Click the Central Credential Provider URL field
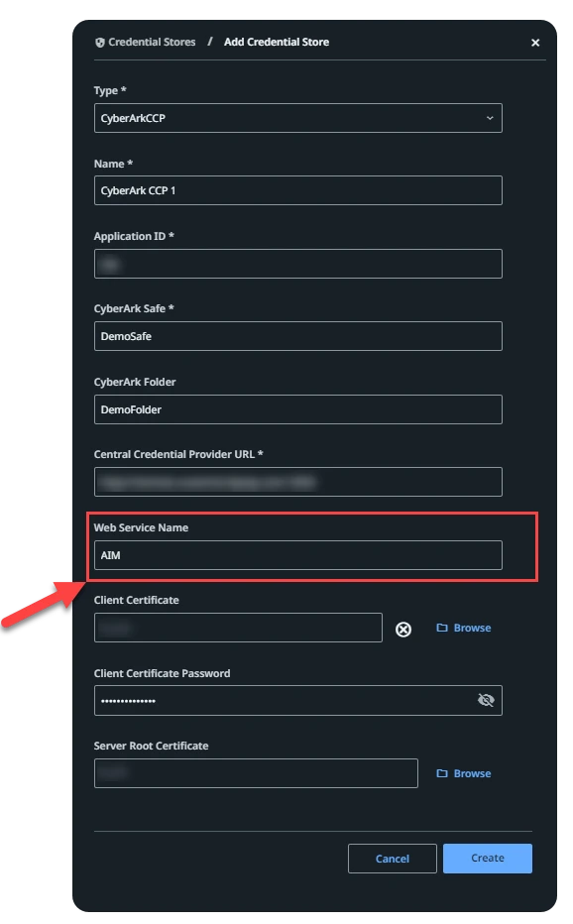Image resolution: width=573 pixels, height=924 pixels. coord(298,482)
